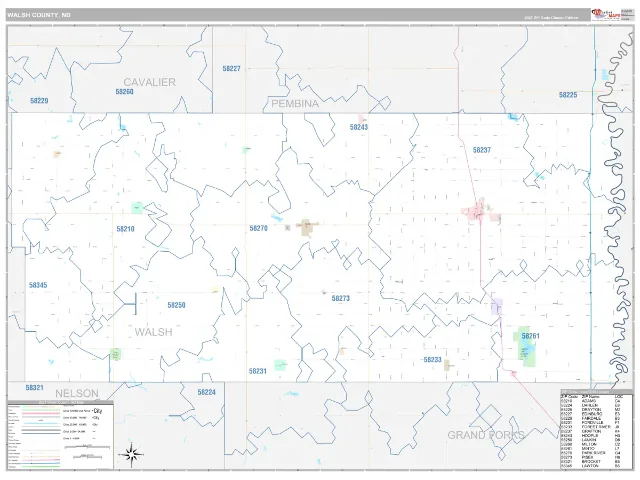The height and width of the screenshot is (480, 640).
Task: Click ZIP code label 58225
Action: tap(568, 95)
